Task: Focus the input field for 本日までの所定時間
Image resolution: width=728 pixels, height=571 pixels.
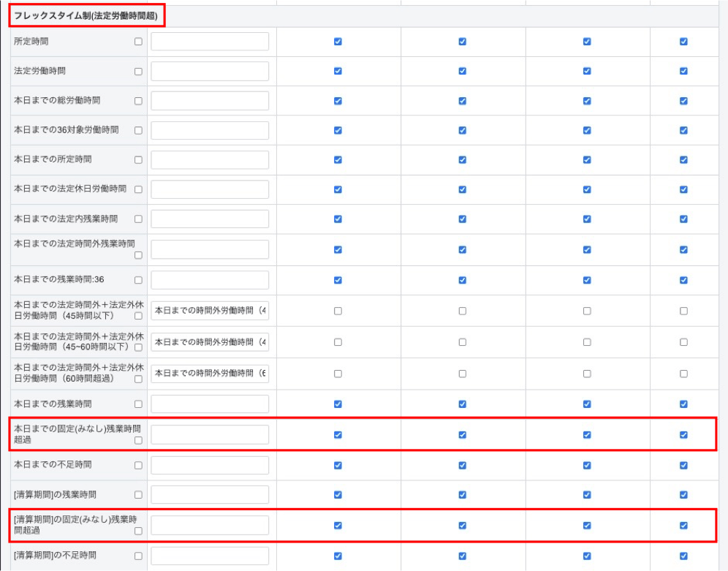Action: (210, 159)
